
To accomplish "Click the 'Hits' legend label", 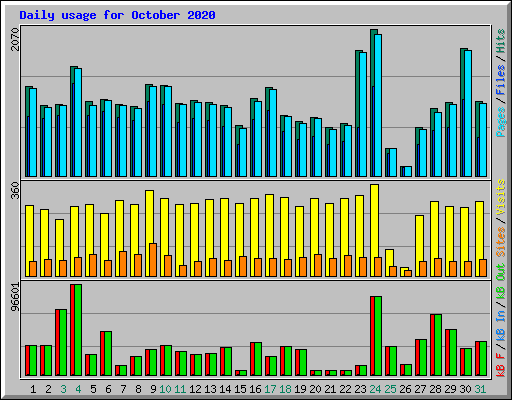I will [501, 41].
